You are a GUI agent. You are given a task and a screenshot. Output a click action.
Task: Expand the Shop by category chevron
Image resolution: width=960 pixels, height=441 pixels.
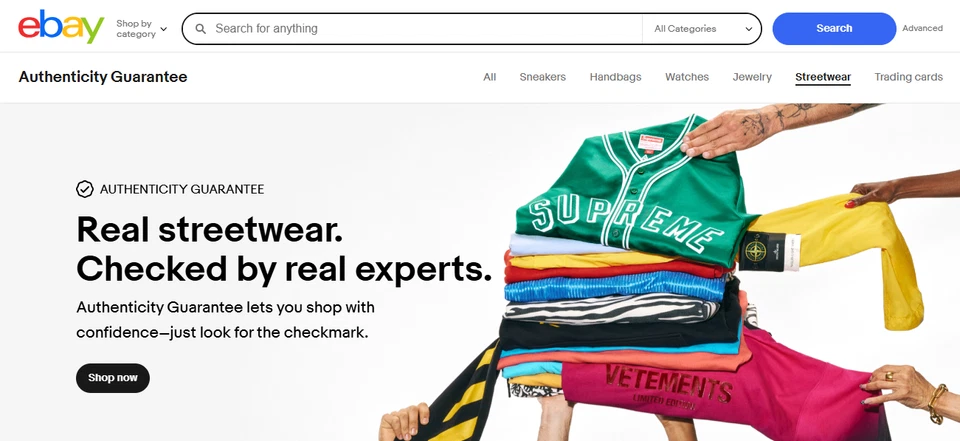pyautogui.click(x=163, y=29)
